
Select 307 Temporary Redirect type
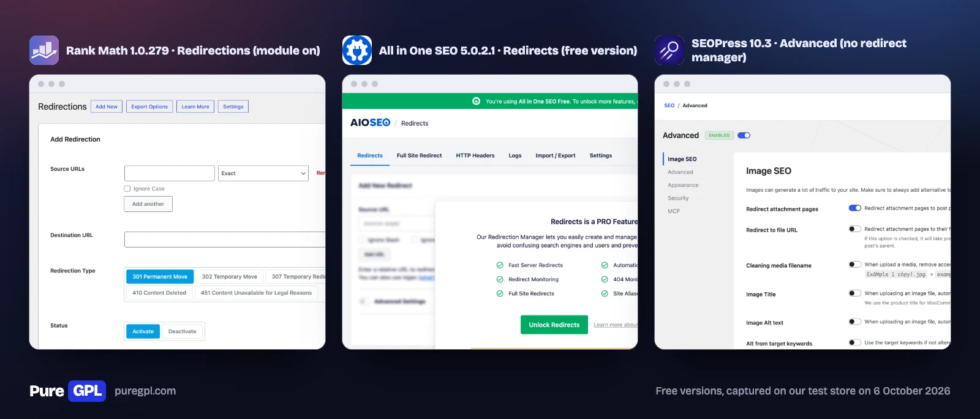[296, 277]
